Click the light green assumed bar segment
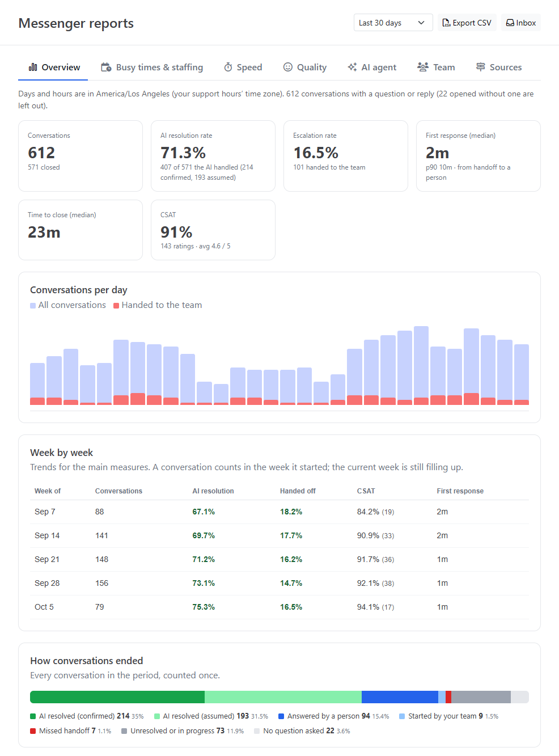Viewport: 559px width, 756px height. point(283,697)
